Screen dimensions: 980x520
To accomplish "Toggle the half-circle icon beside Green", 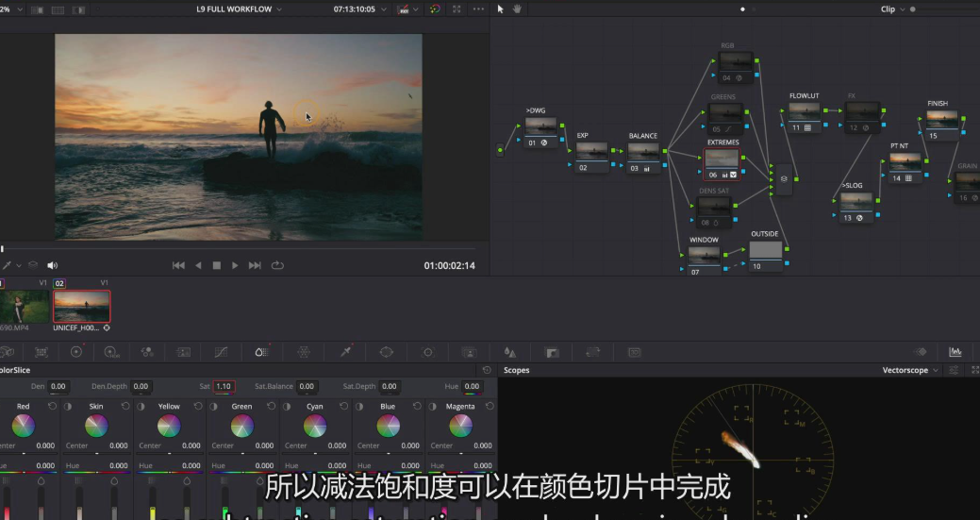I will coord(214,406).
